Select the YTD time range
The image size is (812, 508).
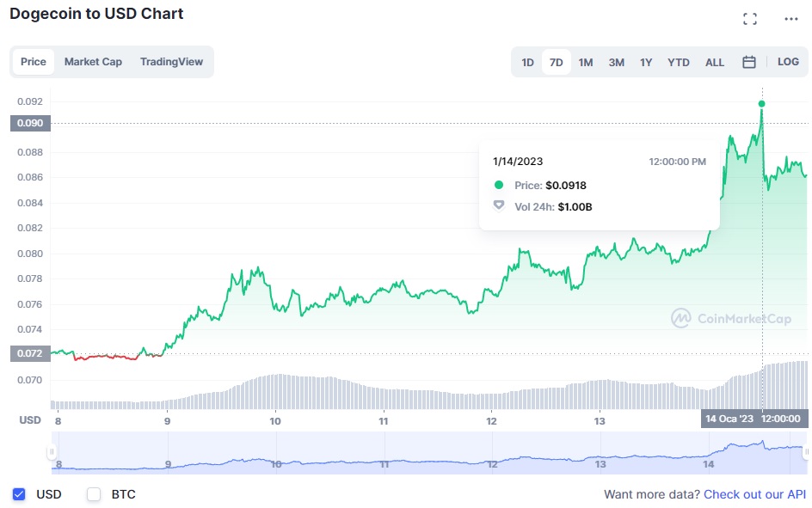[x=679, y=63]
